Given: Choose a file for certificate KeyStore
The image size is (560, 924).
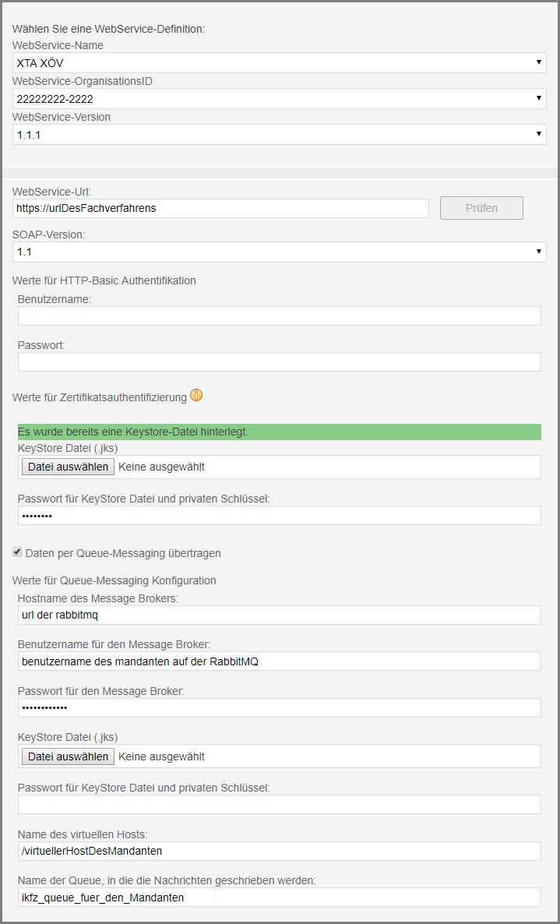Looking at the screenshot, I should [x=69, y=467].
